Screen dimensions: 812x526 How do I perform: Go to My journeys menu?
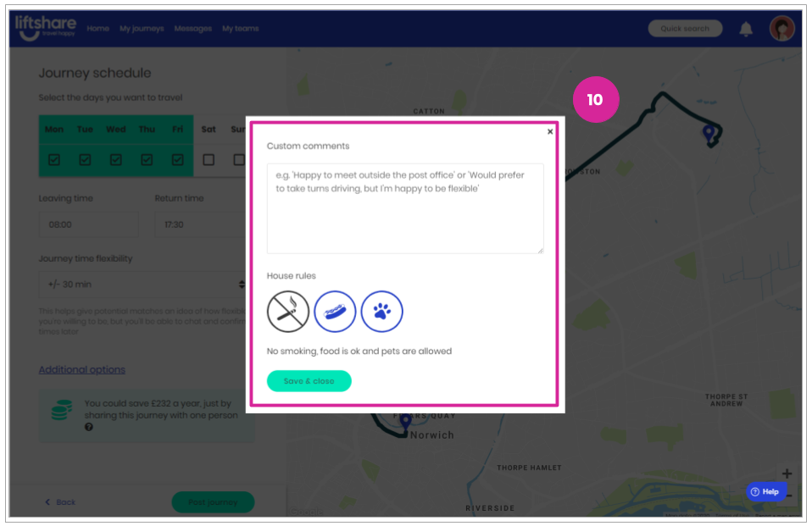pos(142,29)
